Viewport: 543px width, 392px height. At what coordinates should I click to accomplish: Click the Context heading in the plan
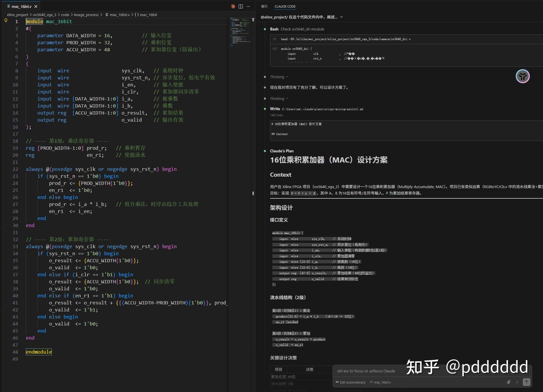pyautogui.click(x=281, y=175)
